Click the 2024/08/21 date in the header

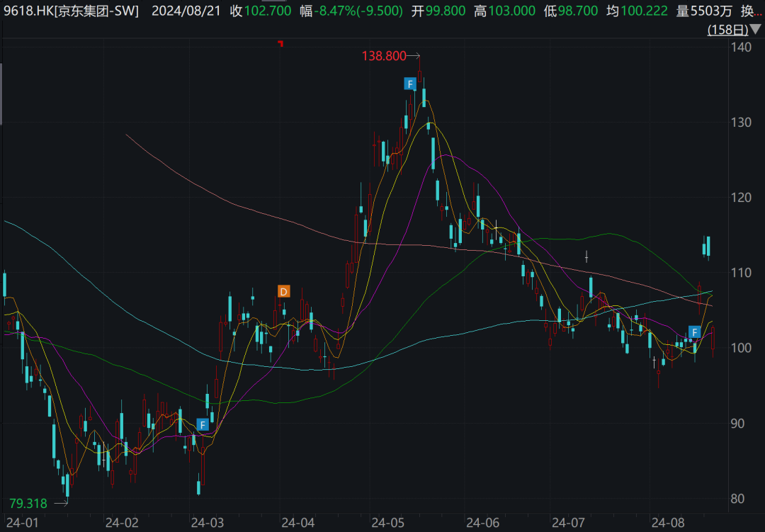pos(186,11)
